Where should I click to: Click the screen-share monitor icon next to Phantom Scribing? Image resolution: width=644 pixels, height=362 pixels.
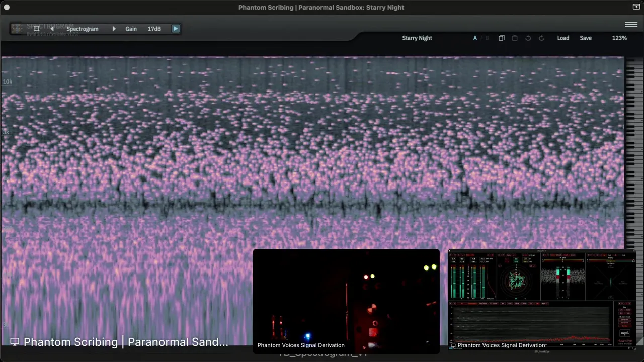(15, 342)
